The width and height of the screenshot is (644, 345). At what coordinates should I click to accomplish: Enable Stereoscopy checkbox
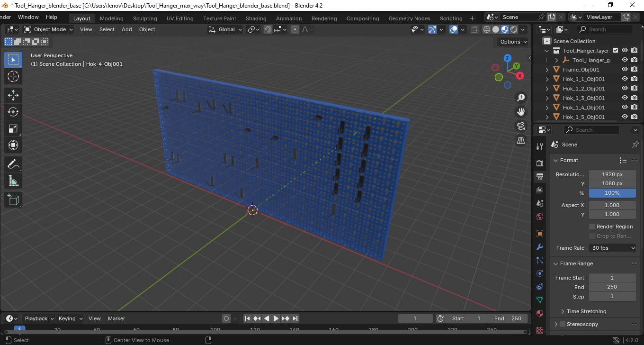pyautogui.click(x=563, y=324)
